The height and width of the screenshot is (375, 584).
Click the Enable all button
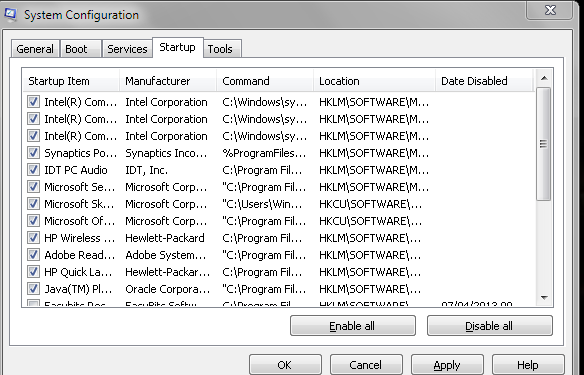click(x=353, y=326)
